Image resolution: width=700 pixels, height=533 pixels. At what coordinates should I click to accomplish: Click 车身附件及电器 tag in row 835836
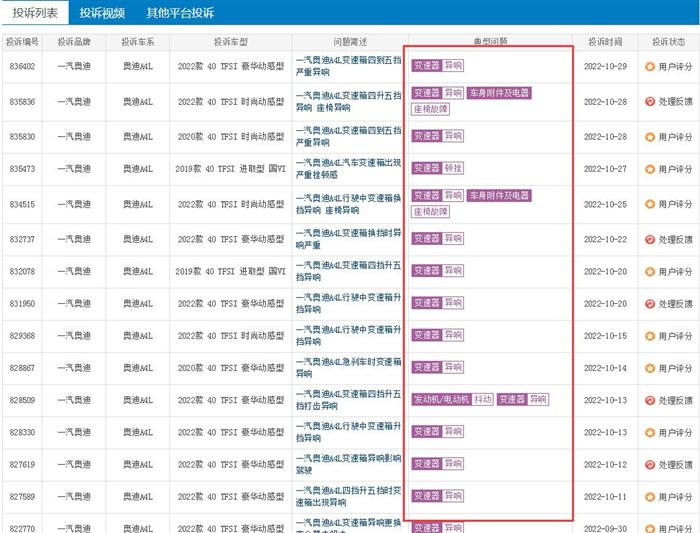point(499,93)
